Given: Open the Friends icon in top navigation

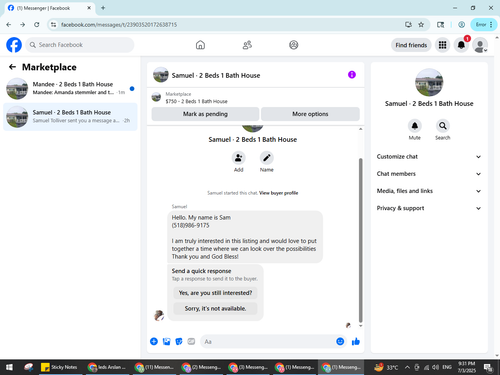Looking at the screenshot, I should point(247,45).
